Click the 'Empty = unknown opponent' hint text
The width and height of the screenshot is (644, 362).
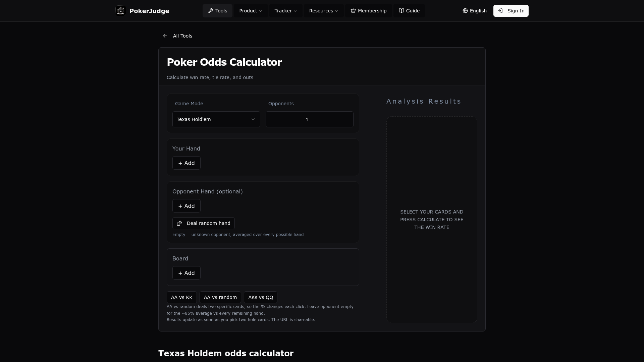pos(238,235)
